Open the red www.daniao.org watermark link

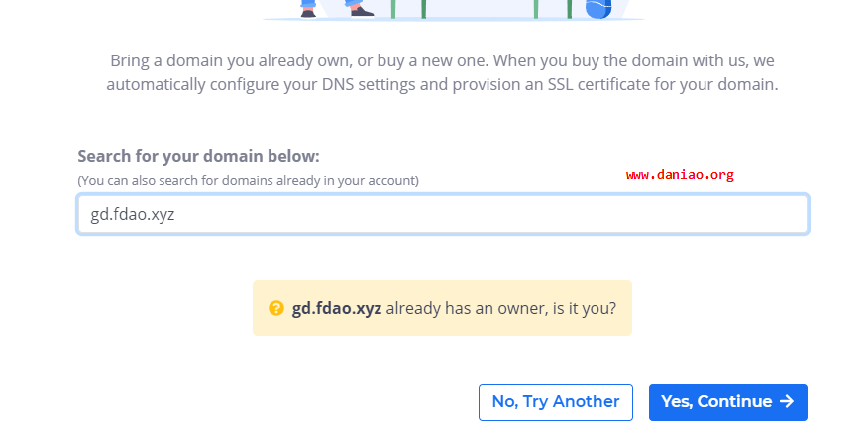tap(680, 175)
